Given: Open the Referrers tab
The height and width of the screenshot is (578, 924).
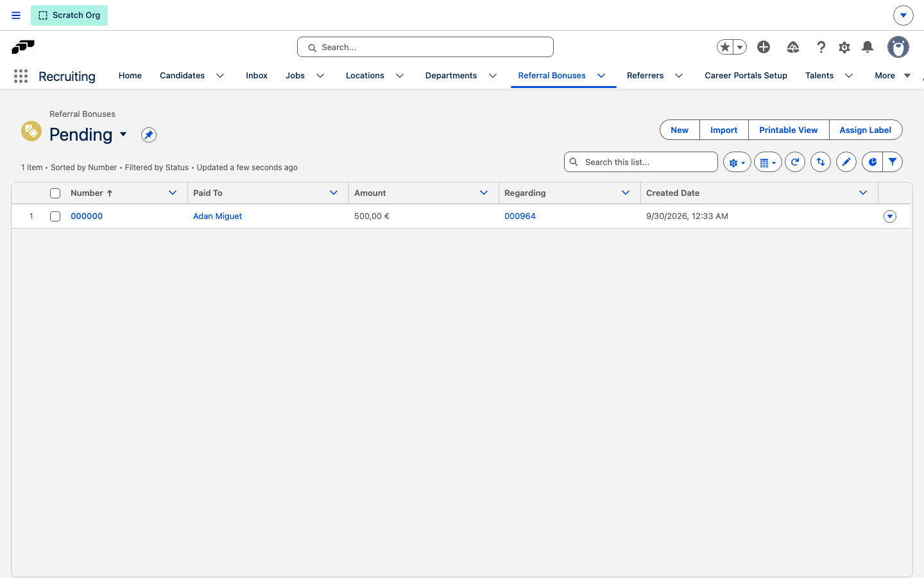Looking at the screenshot, I should pos(645,76).
